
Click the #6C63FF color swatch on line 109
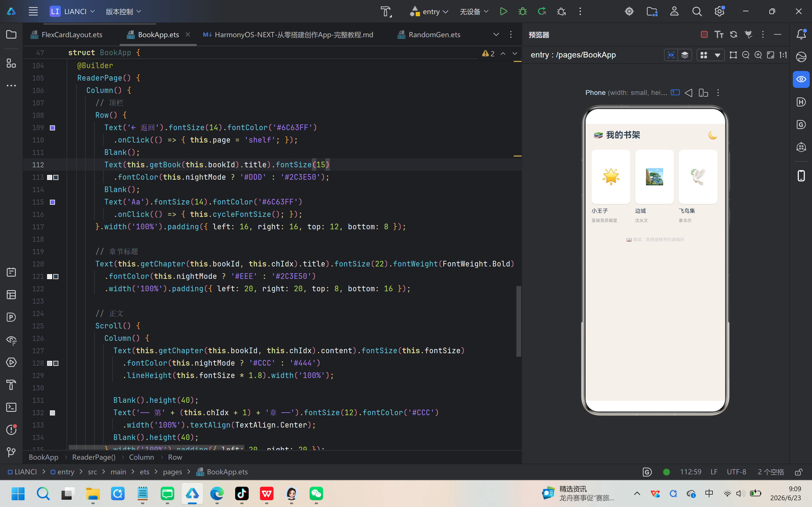point(52,128)
